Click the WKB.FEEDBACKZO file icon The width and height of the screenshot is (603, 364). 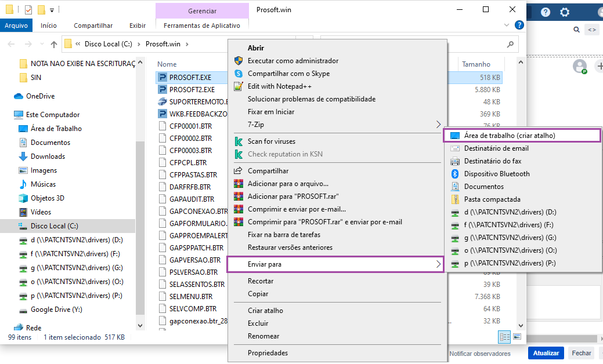[163, 114]
